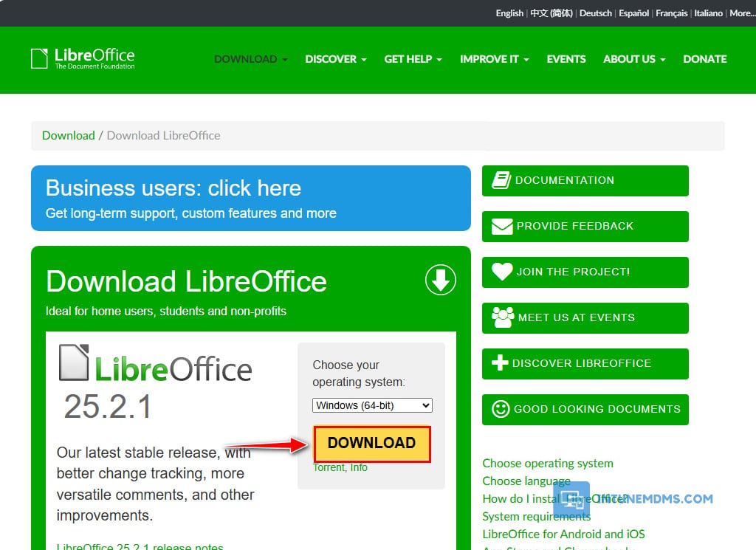Click the GOOD LOOKING DOCUMENTS button label
The image size is (756, 550).
point(597,409)
